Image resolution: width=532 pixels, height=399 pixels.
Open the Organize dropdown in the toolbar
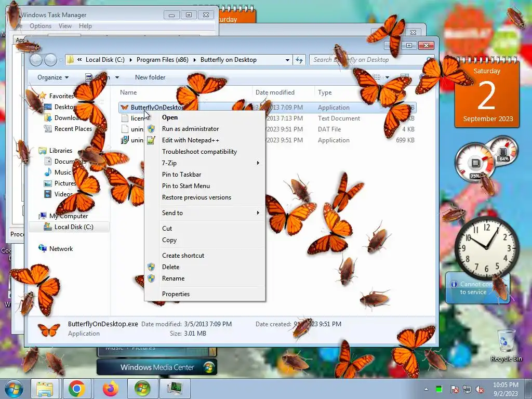[x=52, y=77]
